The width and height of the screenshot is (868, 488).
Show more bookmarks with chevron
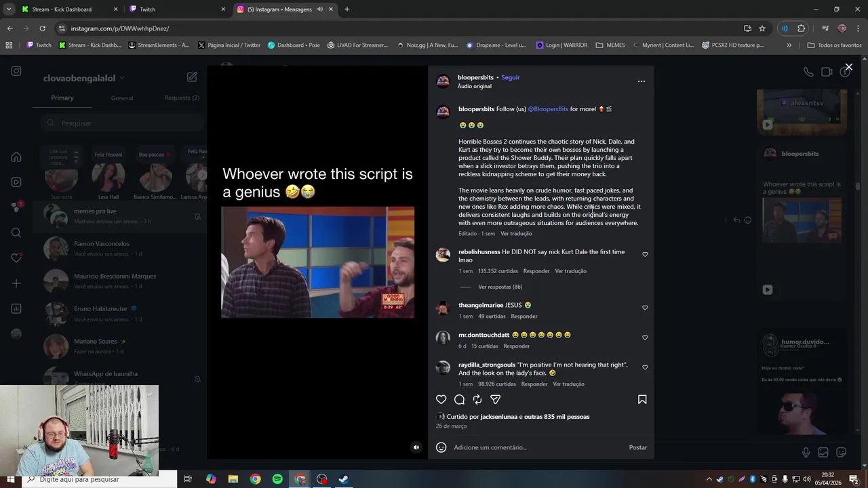point(789,45)
